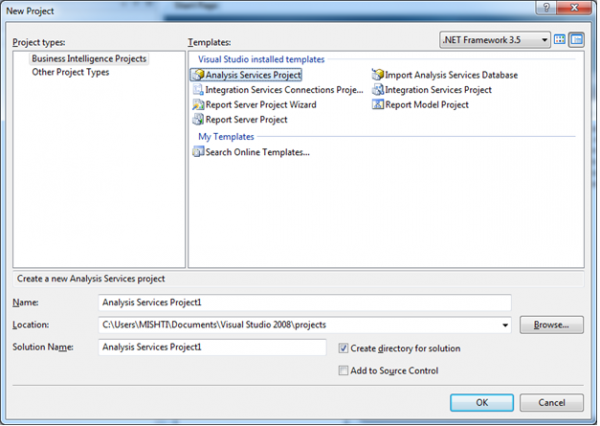Click the Cancel button
The width and height of the screenshot is (600, 426).
tap(551, 403)
